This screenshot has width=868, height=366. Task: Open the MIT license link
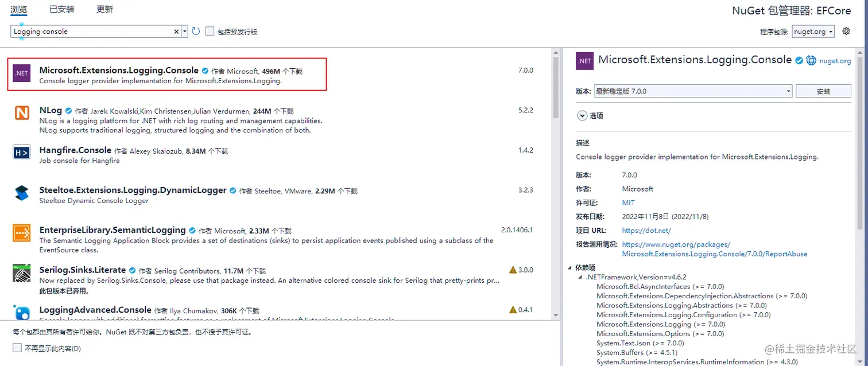[628, 203]
